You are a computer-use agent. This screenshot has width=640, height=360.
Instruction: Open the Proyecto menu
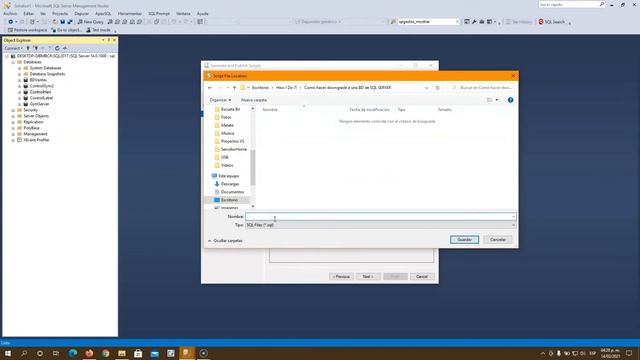point(60,13)
